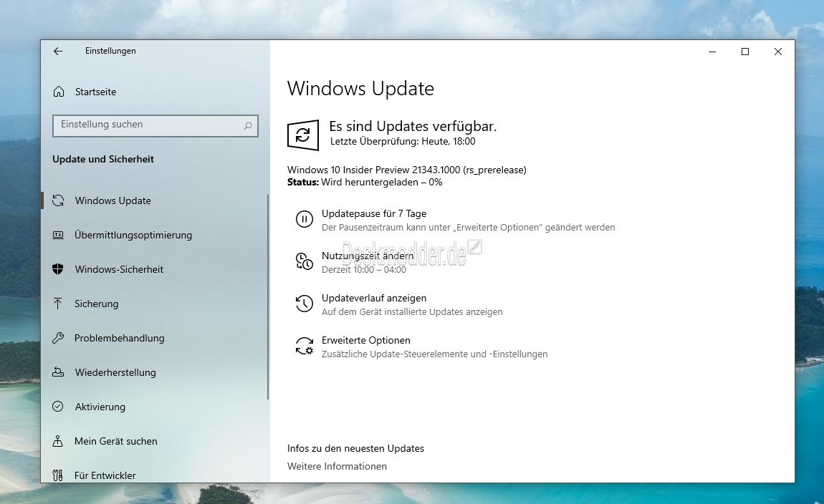Screen dimensions: 824x504
Task: Click Insider Preview 21343.1000 build text
Action: (407, 170)
